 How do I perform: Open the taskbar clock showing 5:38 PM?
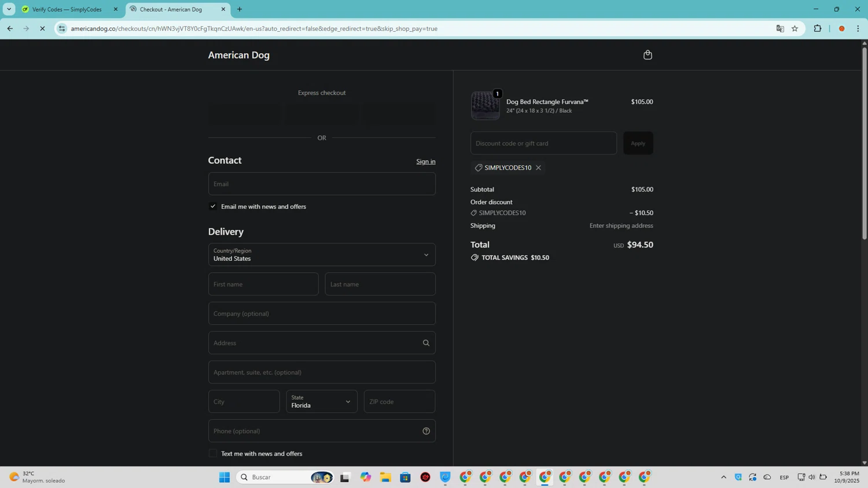click(x=847, y=477)
